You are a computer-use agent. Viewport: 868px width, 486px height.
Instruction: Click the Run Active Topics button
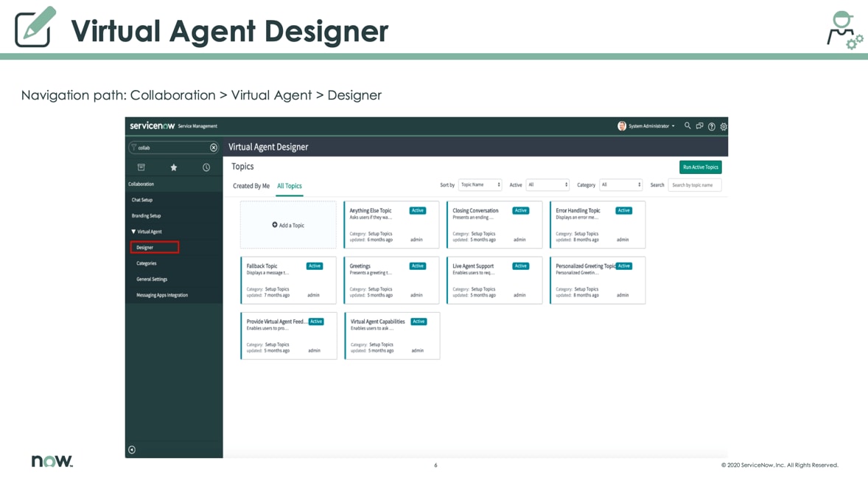click(x=700, y=167)
